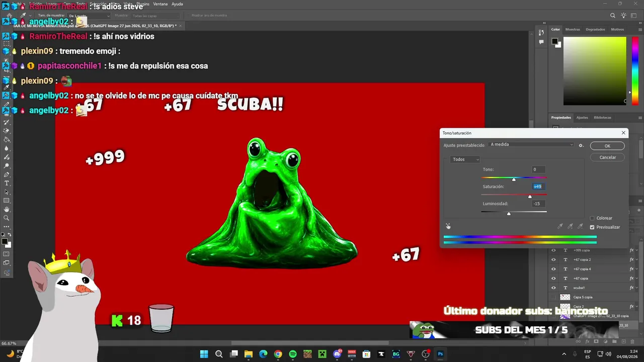Select the add-to-sample eyedropper
Image resolution: width=644 pixels, height=362 pixels.
click(x=570, y=226)
